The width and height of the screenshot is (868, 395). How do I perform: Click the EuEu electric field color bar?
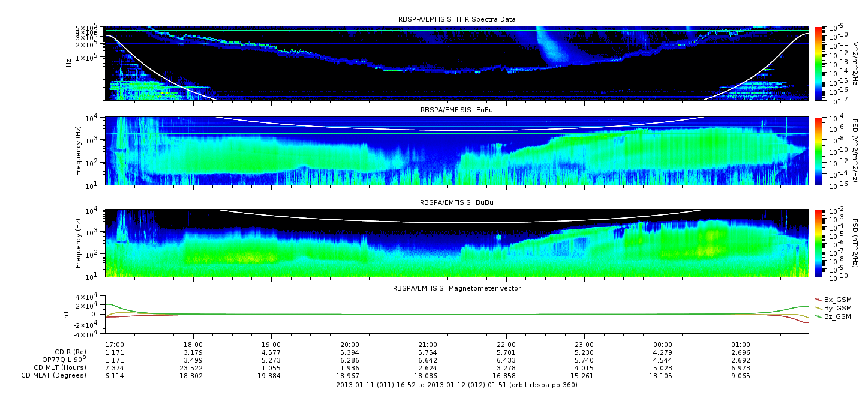pos(818,151)
